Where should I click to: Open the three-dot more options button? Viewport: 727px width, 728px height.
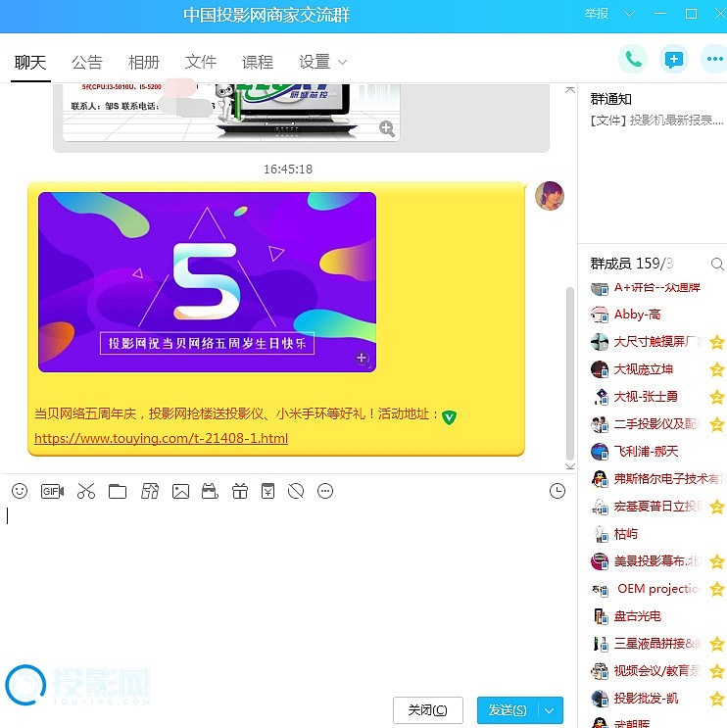[x=714, y=59]
